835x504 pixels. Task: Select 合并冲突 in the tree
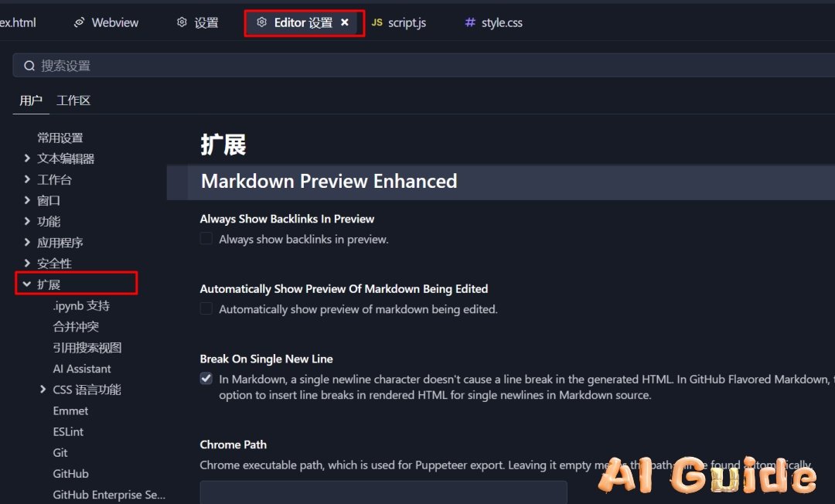[x=76, y=326]
